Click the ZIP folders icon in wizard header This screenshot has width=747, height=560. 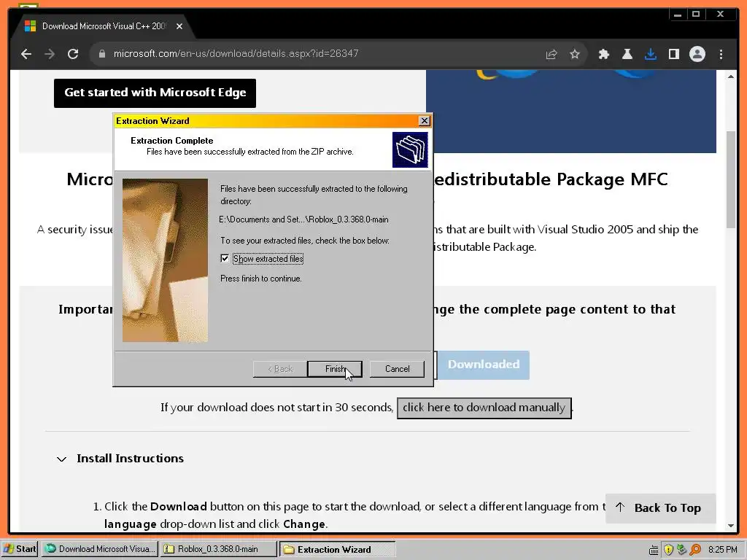pyautogui.click(x=410, y=149)
